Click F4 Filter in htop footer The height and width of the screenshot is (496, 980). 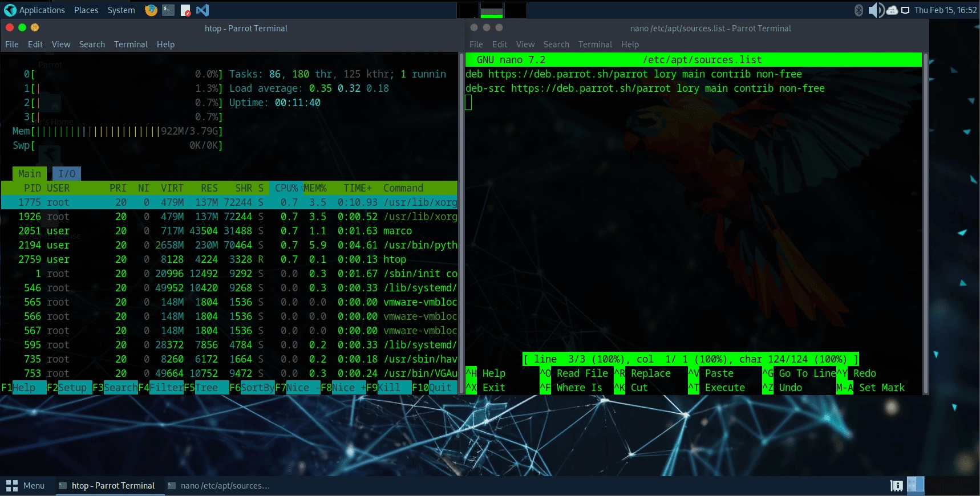tap(161, 388)
